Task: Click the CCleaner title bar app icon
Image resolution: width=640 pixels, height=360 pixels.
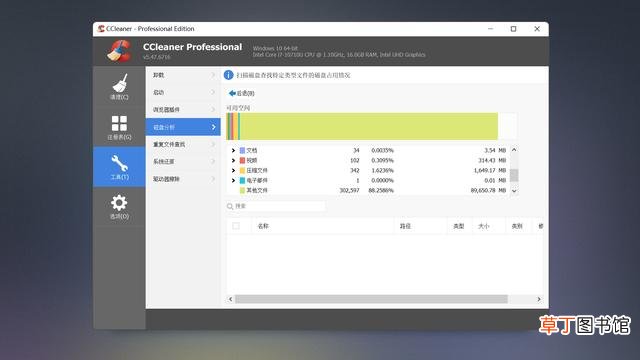Action: tap(101, 29)
